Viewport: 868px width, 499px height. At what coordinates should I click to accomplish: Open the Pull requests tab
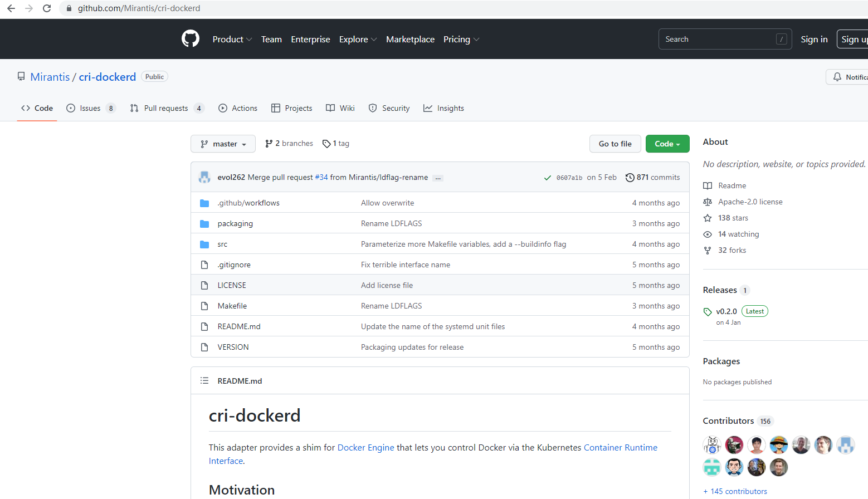click(x=167, y=108)
